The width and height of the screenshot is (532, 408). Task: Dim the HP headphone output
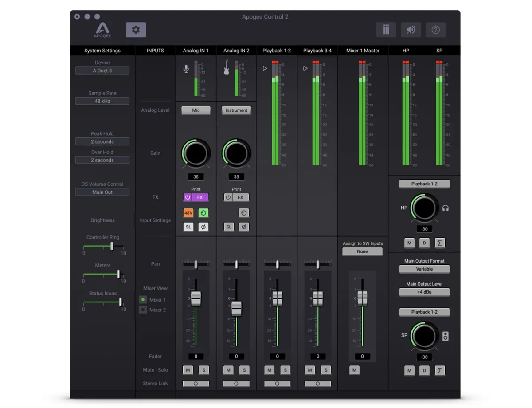click(x=425, y=243)
